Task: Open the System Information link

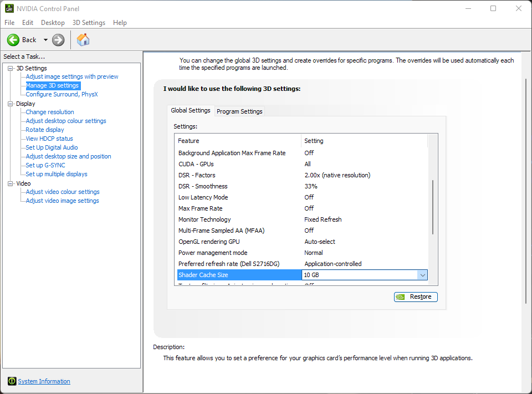Action: 44,381
